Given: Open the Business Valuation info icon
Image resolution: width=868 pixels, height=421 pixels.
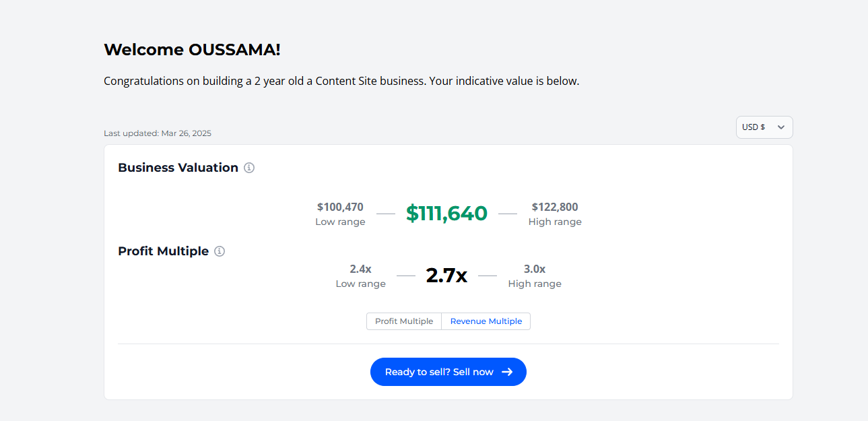Looking at the screenshot, I should [x=249, y=168].
